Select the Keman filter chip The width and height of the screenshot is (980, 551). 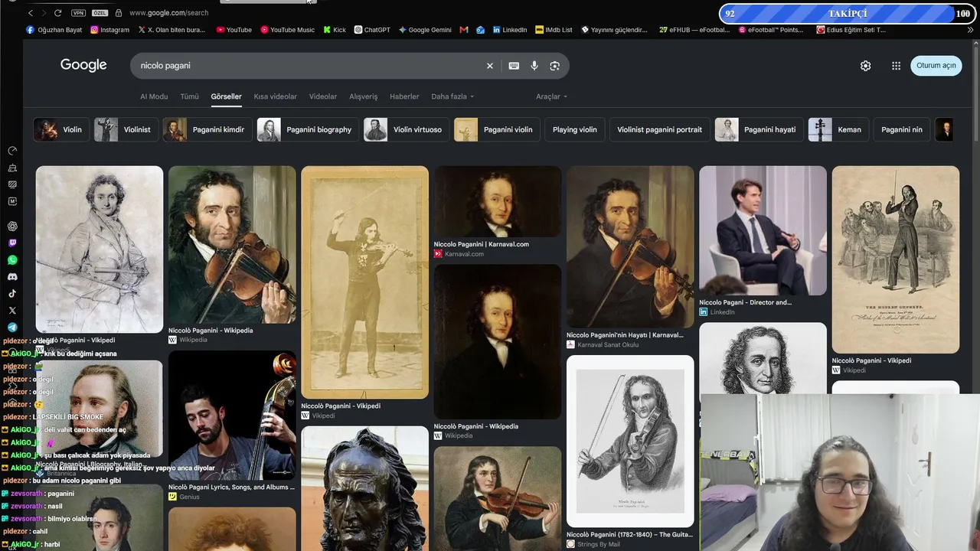(x=838, y=129)
